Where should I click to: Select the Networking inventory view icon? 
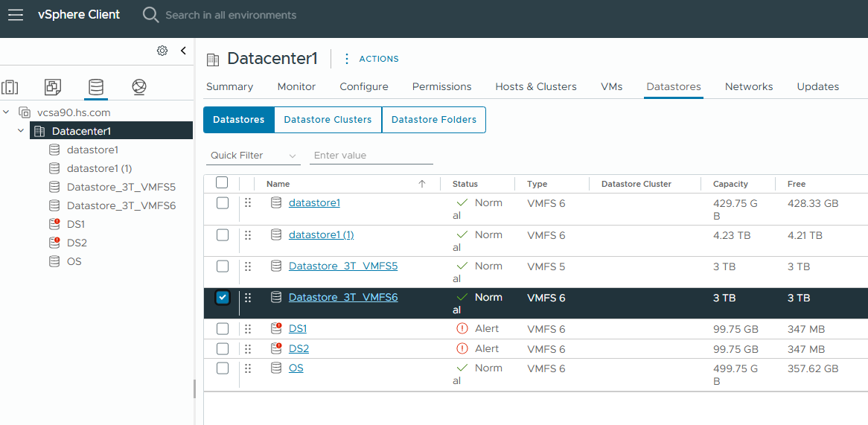click(139, 86)
